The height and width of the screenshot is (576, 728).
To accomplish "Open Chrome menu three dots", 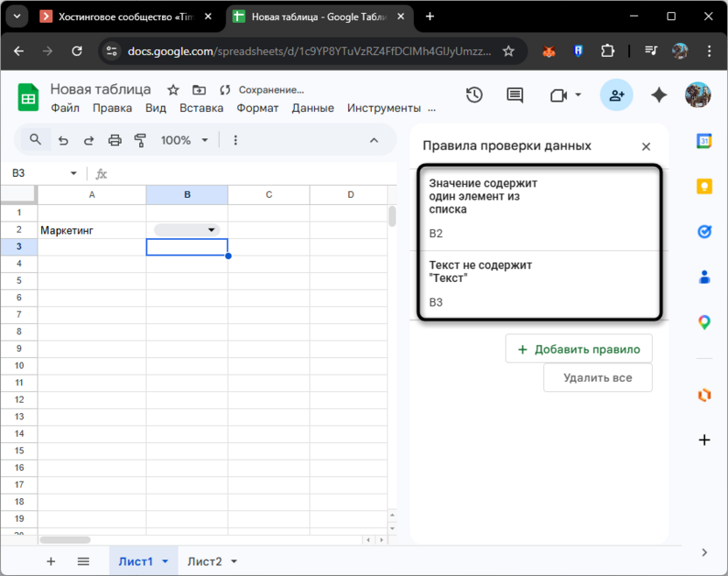I will (709, 51).
